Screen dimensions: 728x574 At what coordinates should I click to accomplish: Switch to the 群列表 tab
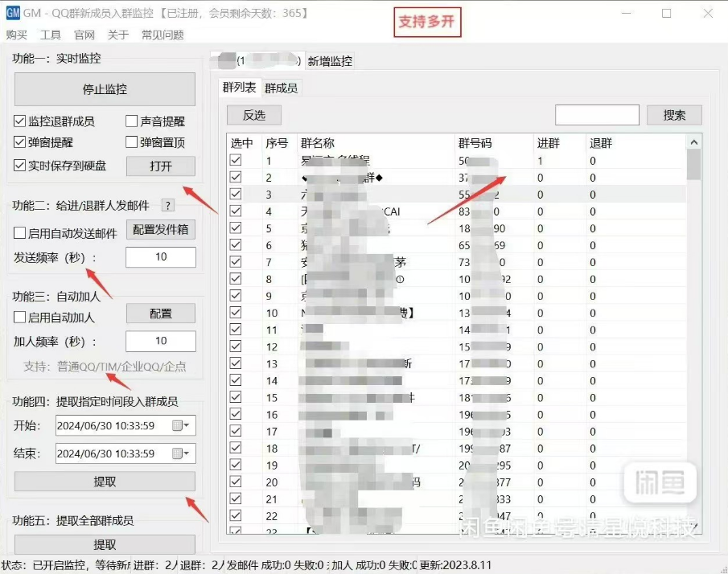coord(239,88)
